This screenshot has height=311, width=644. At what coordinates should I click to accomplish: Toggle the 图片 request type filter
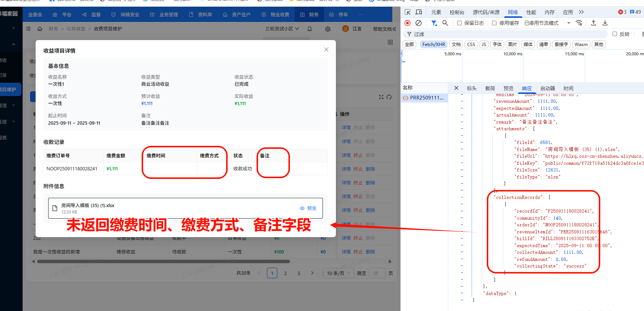[x=513, y=44]
